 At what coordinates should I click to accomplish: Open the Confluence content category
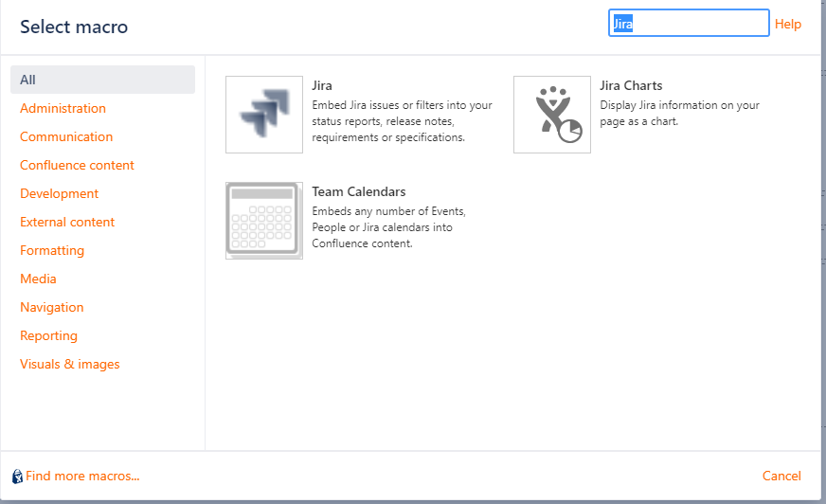(x=77, y=165)
